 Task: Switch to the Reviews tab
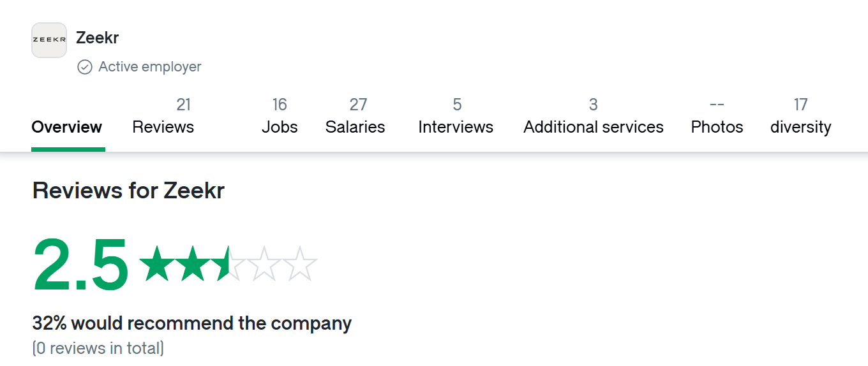click(163, 117)
